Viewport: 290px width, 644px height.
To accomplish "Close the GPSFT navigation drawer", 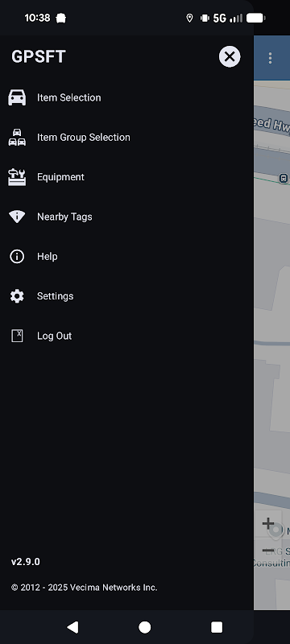I will point(230,56).
